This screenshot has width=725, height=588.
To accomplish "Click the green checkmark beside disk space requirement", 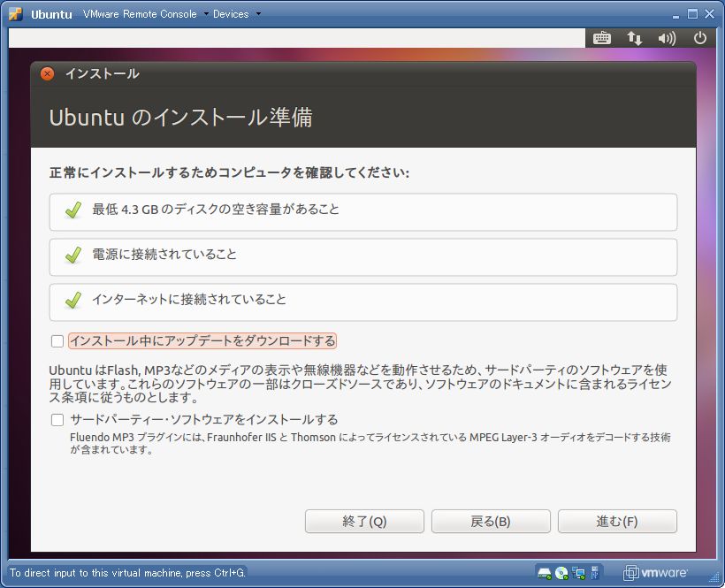I will (x=73, y=210).
